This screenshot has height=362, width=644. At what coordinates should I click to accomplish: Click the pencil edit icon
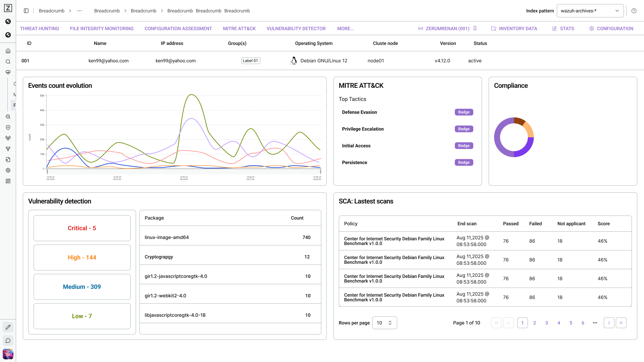[x=8, y=327]
